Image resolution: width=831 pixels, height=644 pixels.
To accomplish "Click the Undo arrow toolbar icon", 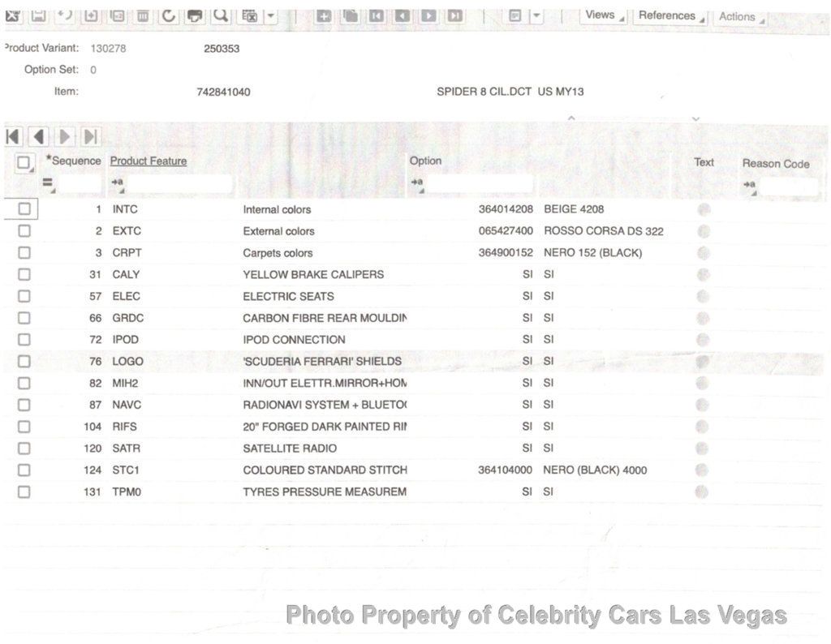I will point(65,15).
